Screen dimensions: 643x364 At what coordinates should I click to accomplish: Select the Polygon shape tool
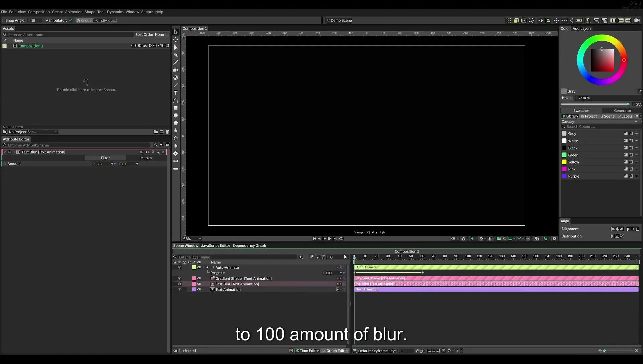176,123
